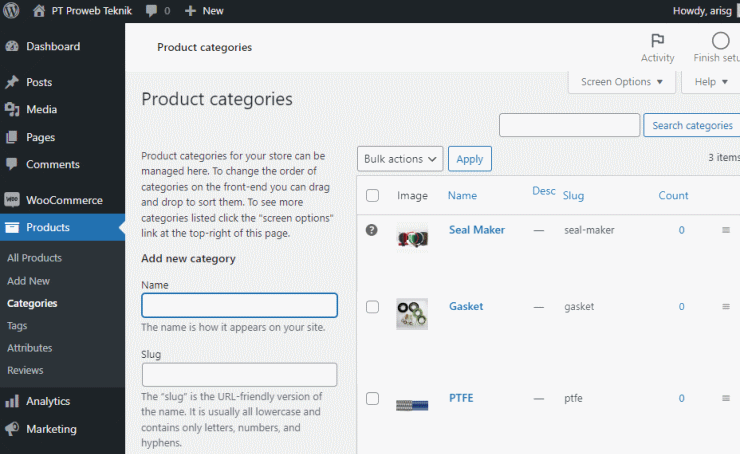Check the PTFE category checkbox
The height and width of the screenshot is (454, 740).
tap(372, 398)
